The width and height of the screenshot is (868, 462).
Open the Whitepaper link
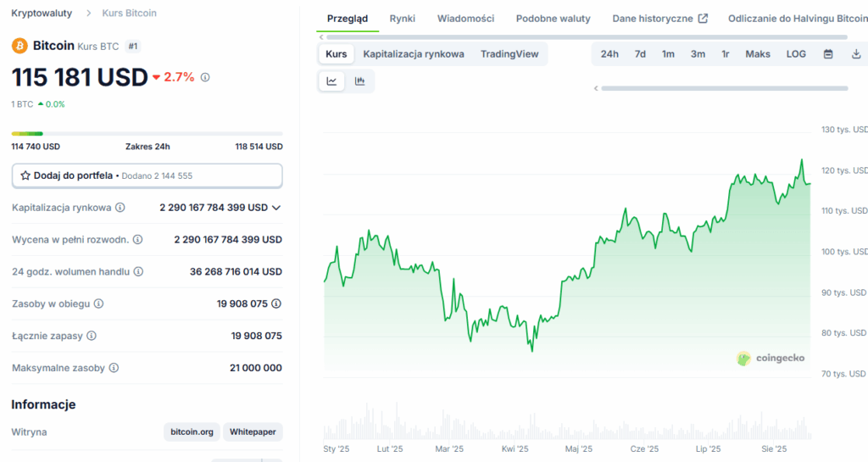tap(253, 432)
